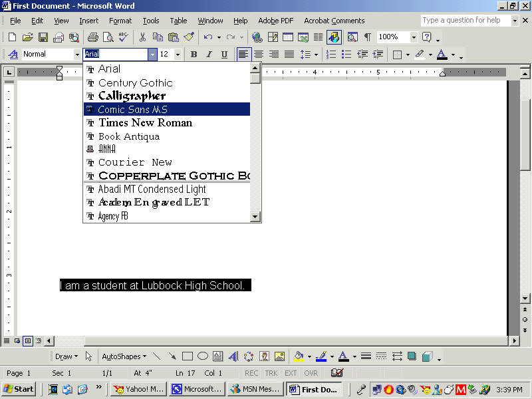Open the Draw menu on the Drawing toolbar
This screenshot has height=399, width=532.
pyautogui.click(x=66, y=356)
